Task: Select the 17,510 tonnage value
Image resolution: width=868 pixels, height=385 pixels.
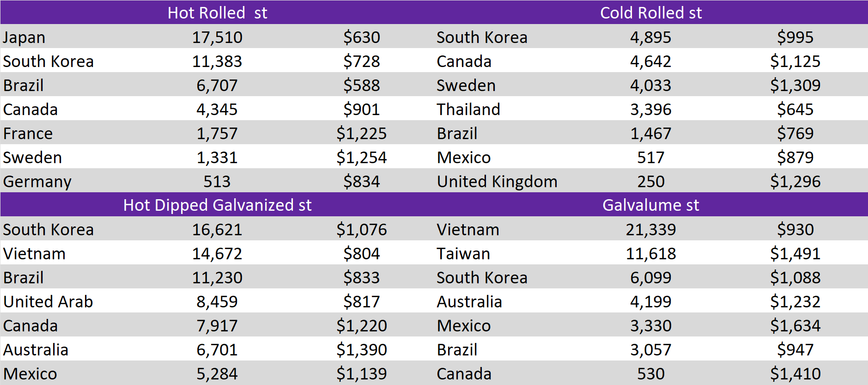Action: pyautogui.click(x=217, y=37)
